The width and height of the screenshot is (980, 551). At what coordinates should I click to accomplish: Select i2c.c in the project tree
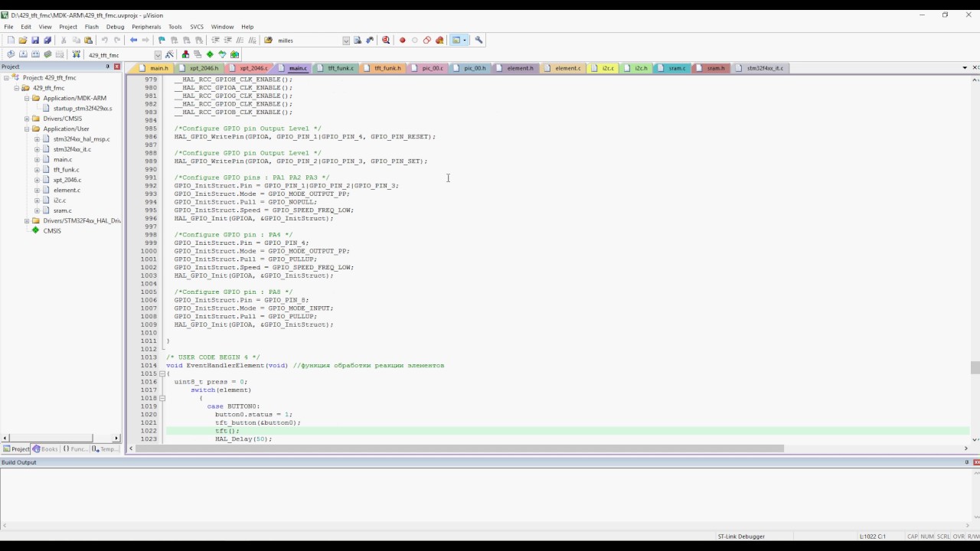[x=60, y=201]
